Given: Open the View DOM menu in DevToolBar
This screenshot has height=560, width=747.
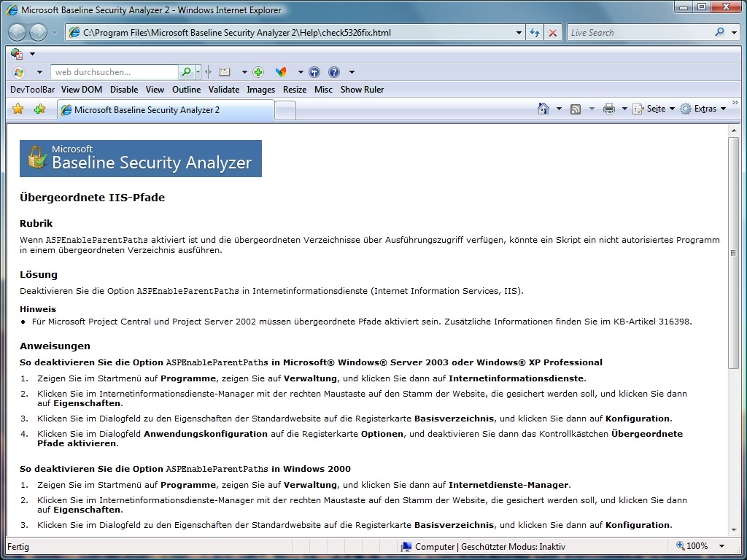Looking at the screenshot, I should (x=82, y=90).
